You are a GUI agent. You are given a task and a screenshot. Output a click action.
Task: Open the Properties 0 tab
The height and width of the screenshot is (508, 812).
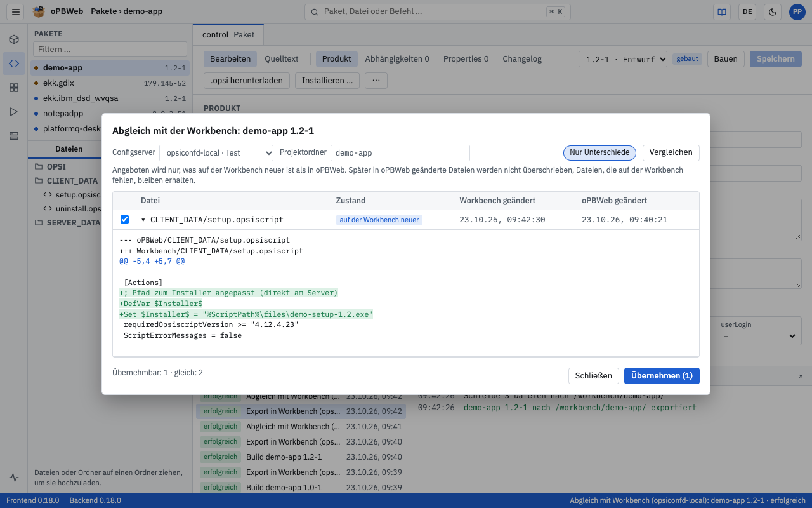pos(466,59)
